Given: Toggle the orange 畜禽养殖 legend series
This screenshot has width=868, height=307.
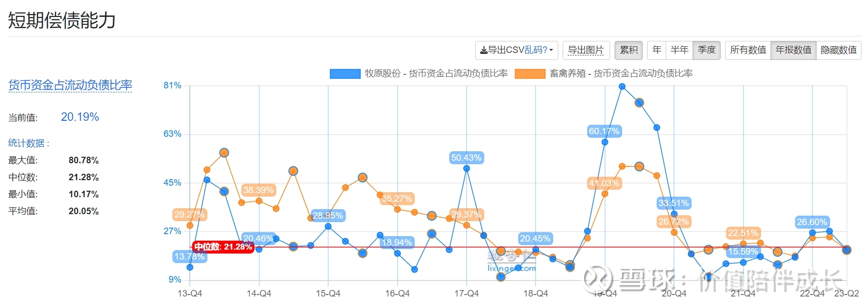Looking at the screenshot, I should pyautogui.click(x=529, y=73).
